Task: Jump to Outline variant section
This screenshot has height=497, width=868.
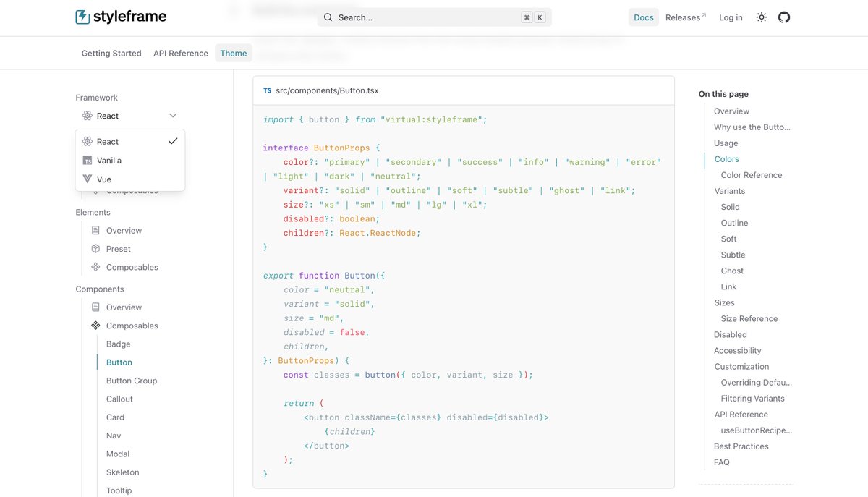Action: [734, 223]
